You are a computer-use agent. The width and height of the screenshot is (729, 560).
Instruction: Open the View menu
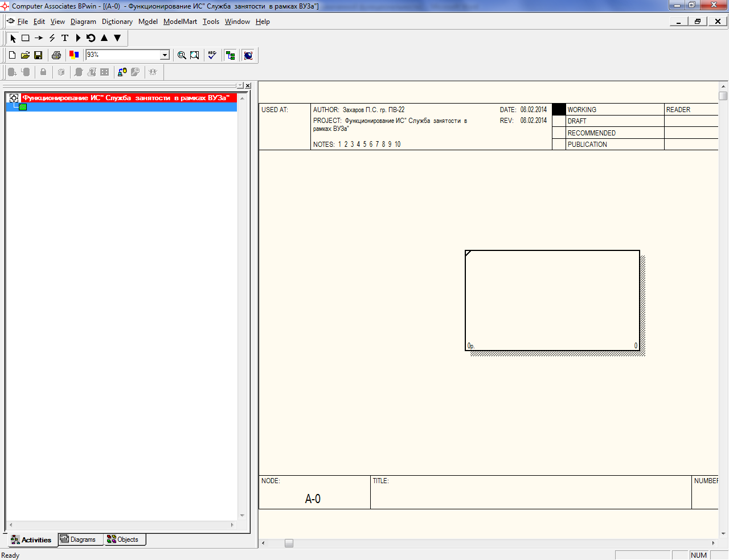(x=58, y=22)
